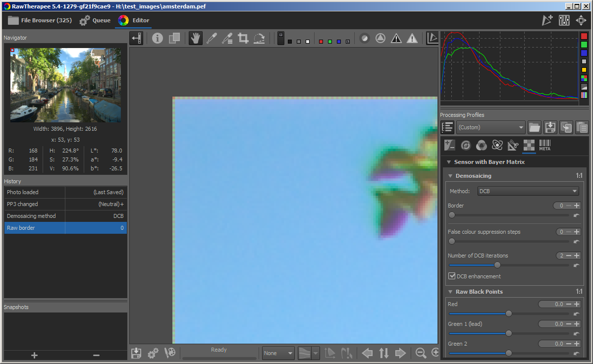
Task: Open the META metadata tab
Action: 544,145
